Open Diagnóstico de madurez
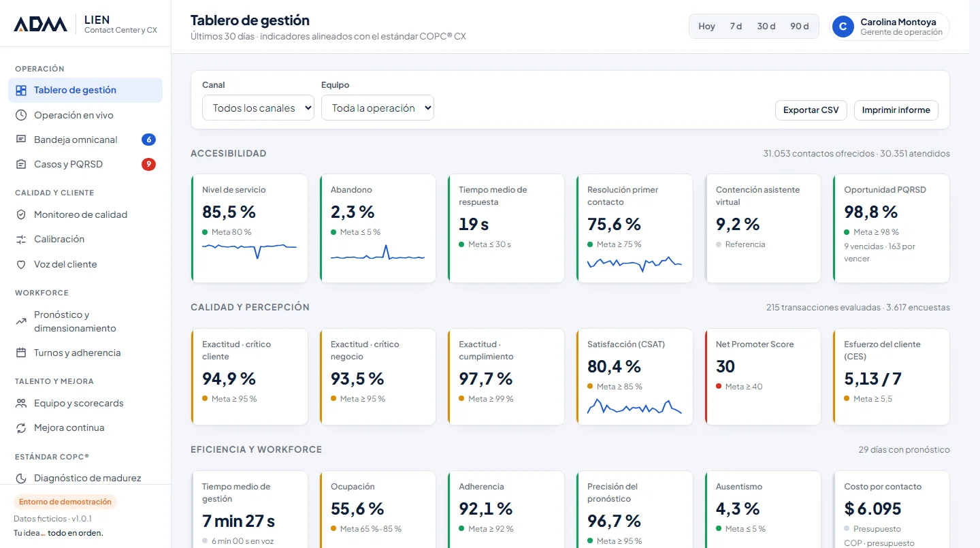The height and width of the screenshot is (548, 980). coord(86,478)
